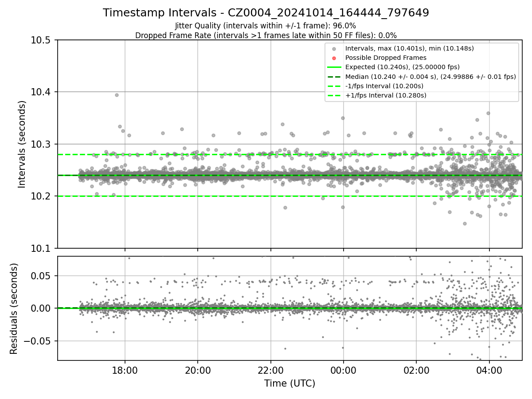Click the lowest outlier point near 10.15 seconds
The width and height of the screenshot is (532, 399).
click(465, 223)
